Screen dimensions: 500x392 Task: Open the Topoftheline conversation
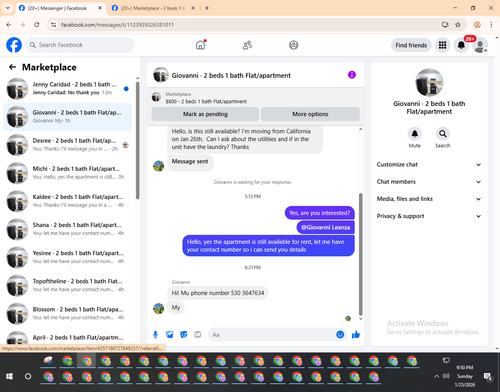pyautogui.click(x=67, y=286)
